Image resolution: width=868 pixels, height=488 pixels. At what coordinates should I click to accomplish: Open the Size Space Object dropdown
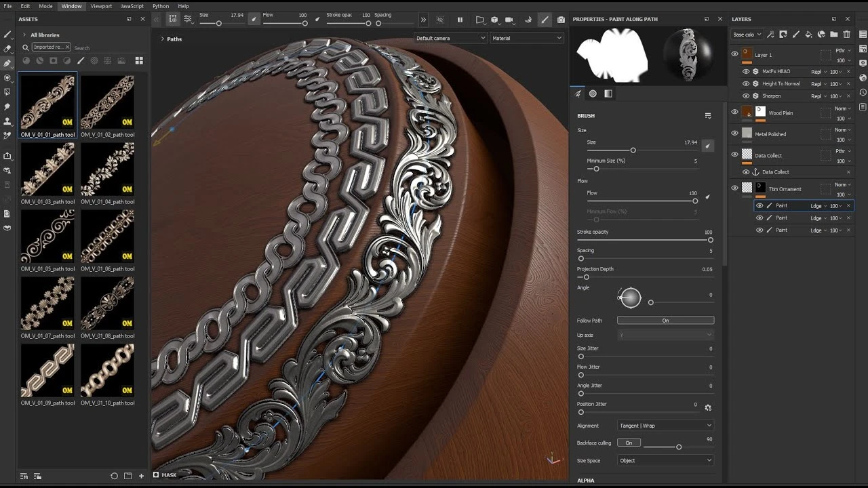pos(665,460)
